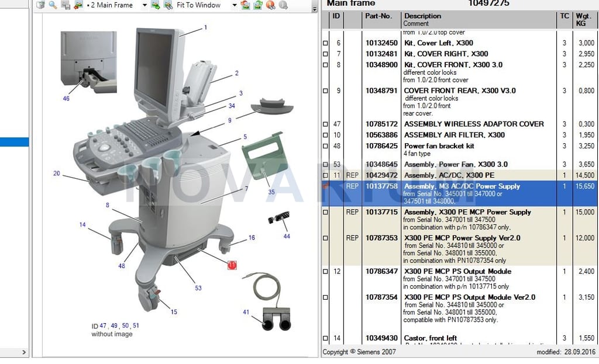The image size is (599, 364).
Task: Tick the checkbox for ID 10 Air Filter
Action: coord(325,135)
